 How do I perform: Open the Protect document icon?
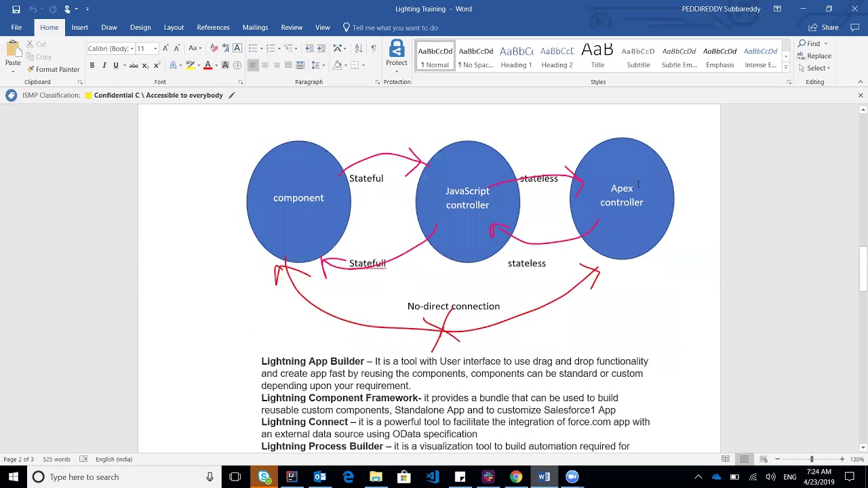tap(397, 54)
